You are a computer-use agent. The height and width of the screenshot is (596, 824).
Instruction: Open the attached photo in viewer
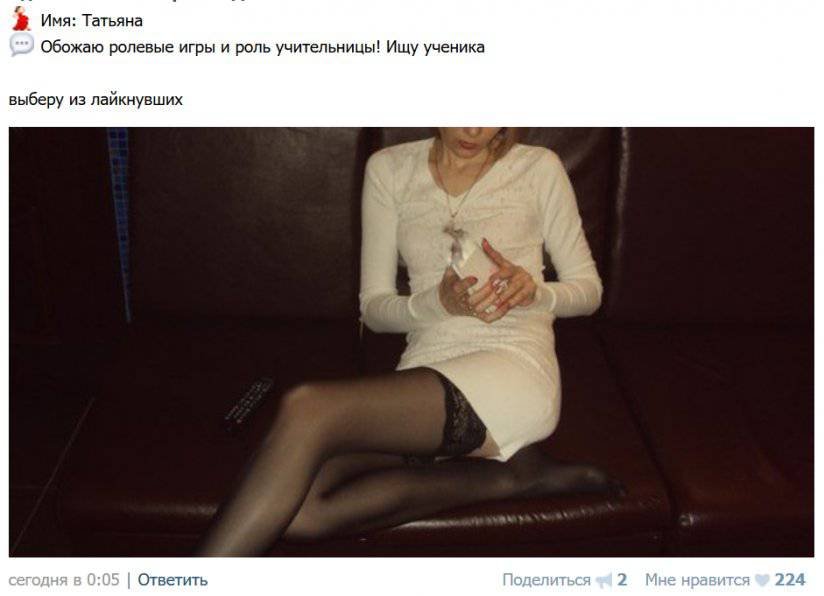tap(411, 342)
